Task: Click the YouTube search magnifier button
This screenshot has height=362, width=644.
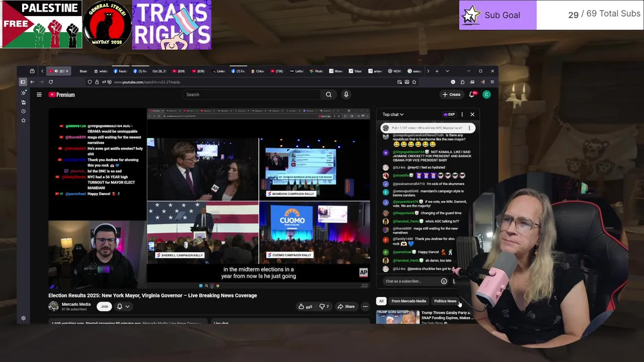Action: pyautogui.click(x=329, y=95)
